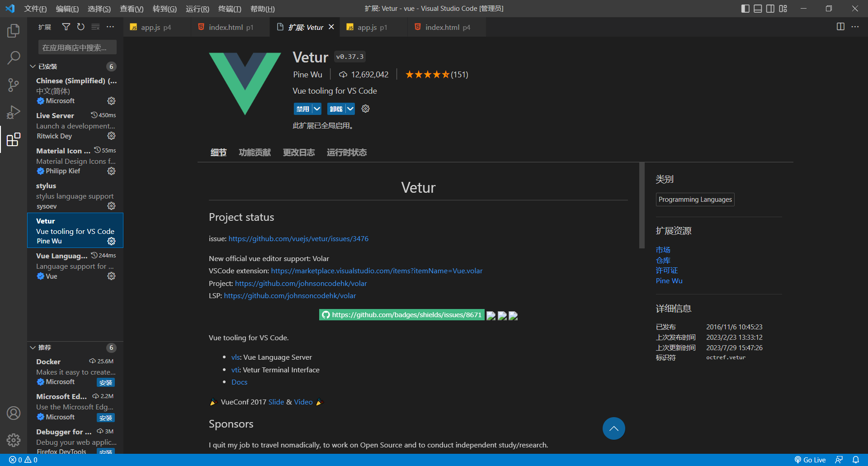This screenshot has width=868, height=466.
Task: Open manage gear for stylus extension
Action: pyautogui.click(x=111, y=206)
